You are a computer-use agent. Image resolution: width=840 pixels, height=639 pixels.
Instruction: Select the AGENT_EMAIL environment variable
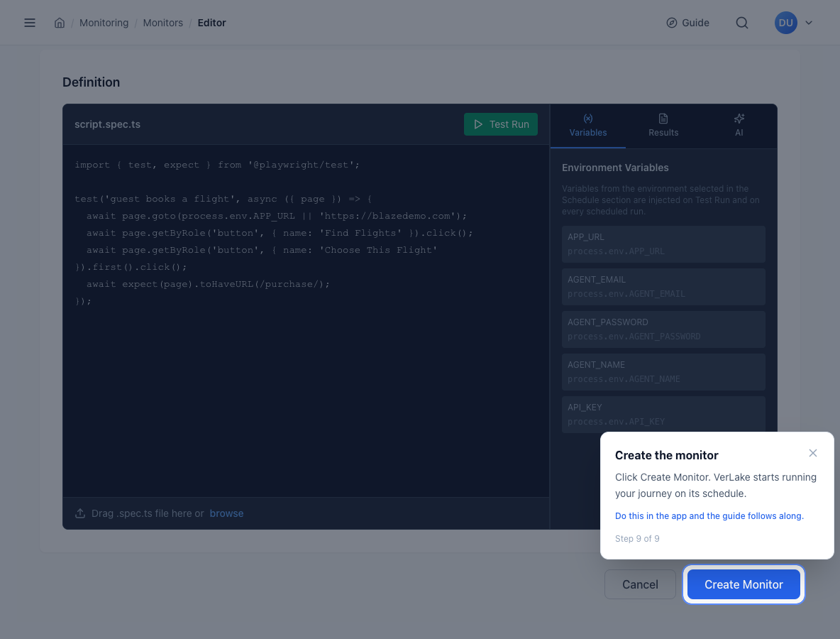tap(663, 287)
